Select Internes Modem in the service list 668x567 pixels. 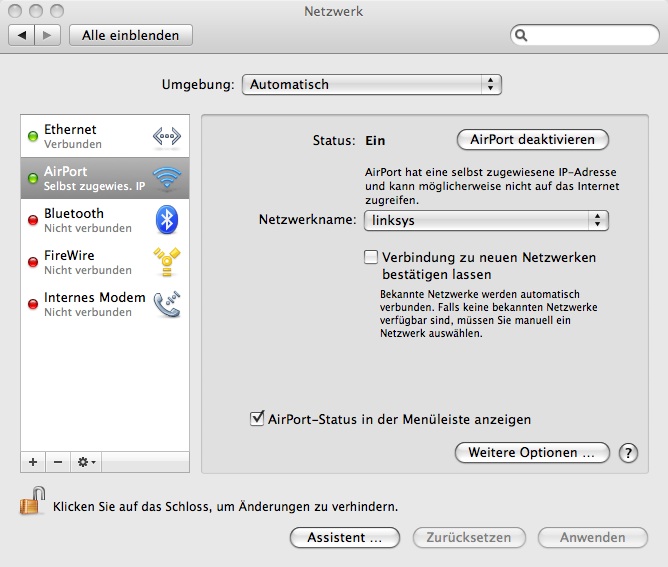pyautogui.click(x=105, y=304)
